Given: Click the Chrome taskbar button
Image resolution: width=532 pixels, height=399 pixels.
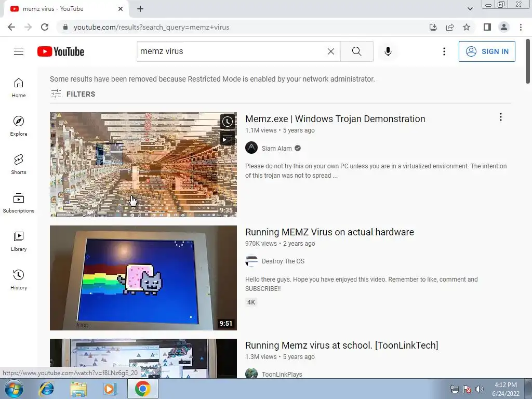Looking at the screenshot, I should click(x=142, y=389).
